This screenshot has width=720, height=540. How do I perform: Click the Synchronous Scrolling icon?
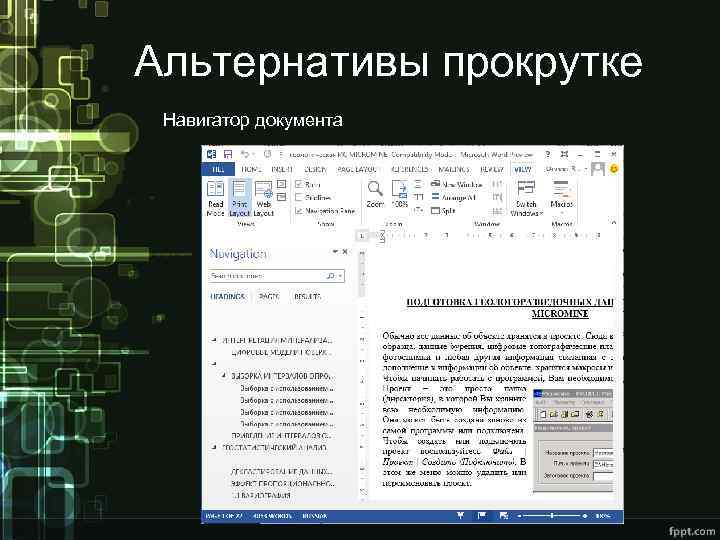(x=497, y=197)
